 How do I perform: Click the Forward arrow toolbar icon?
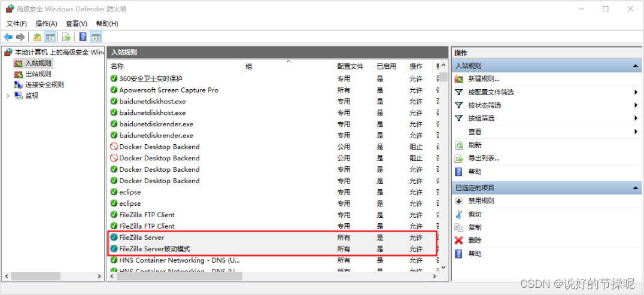(x=20, y=37)
